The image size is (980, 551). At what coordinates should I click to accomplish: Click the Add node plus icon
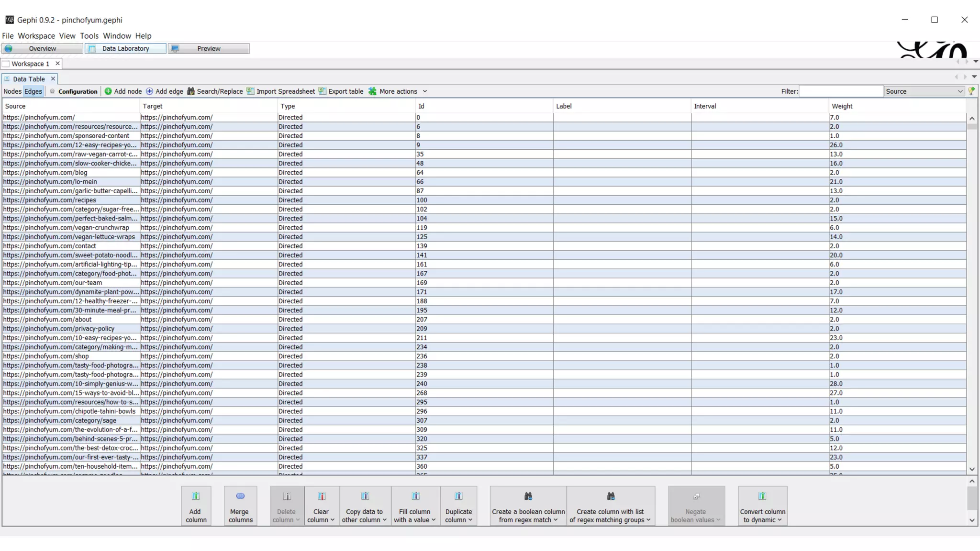pyautogui.click(x=108, y=91)
